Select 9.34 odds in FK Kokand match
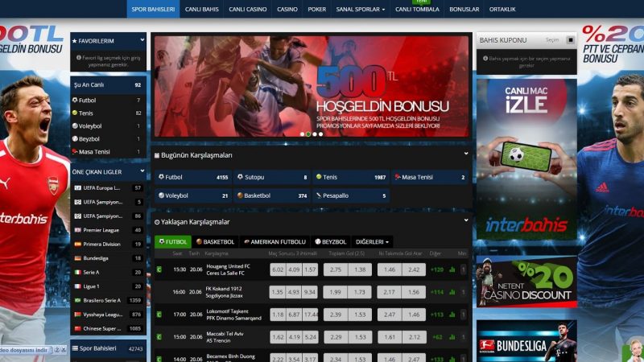 tap(310, 292)
